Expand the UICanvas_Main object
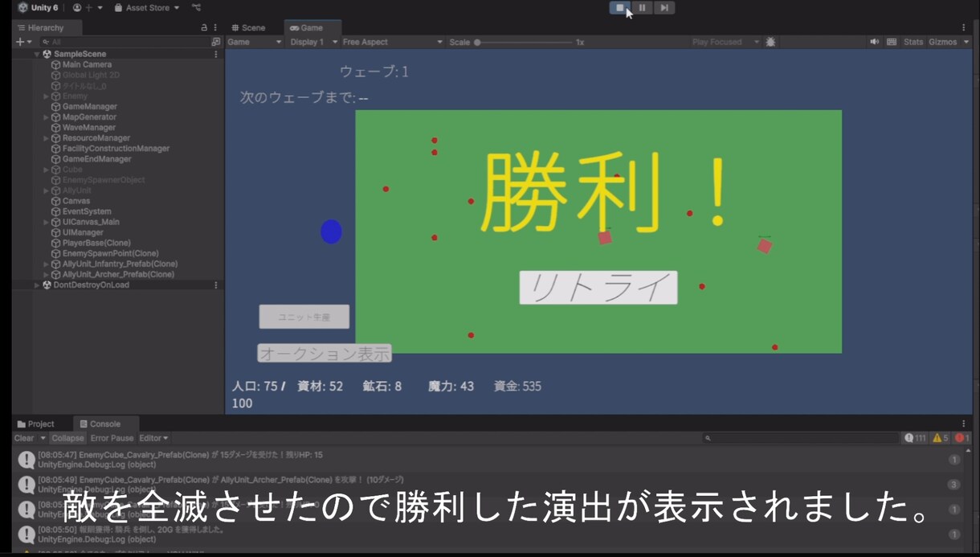The width and height of the screenshot is (980, 557). [47, 222]
